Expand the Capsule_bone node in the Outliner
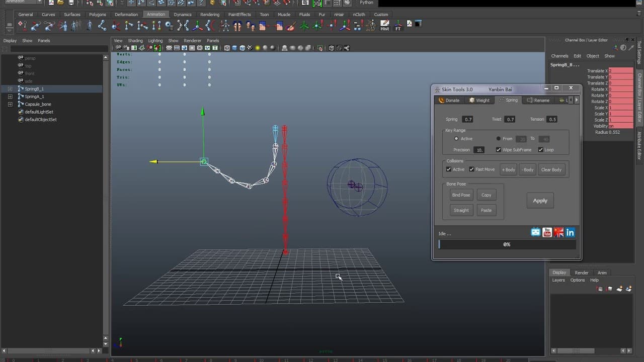The image size is (644, 362). tap(10, 104)
